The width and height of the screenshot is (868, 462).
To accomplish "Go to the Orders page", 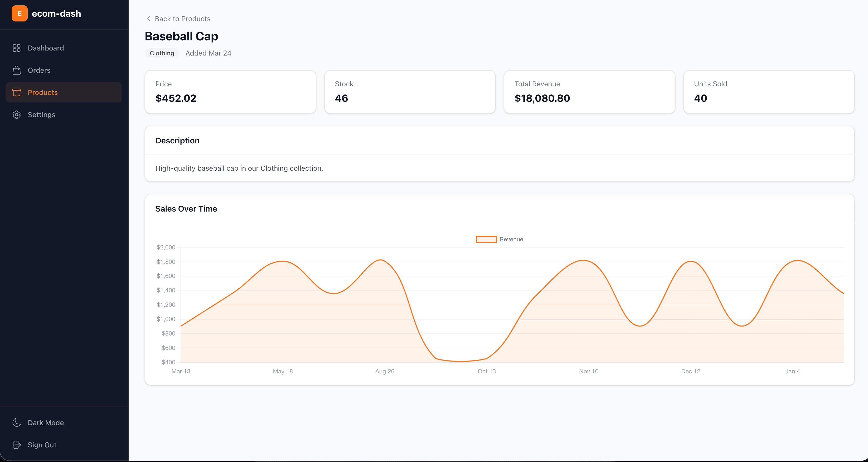I will (39, 70).
